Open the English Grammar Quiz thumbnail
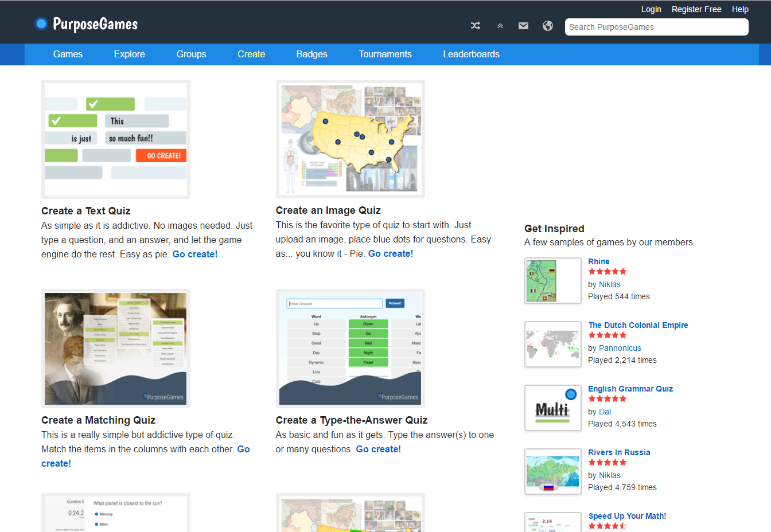 pos(553,408)
